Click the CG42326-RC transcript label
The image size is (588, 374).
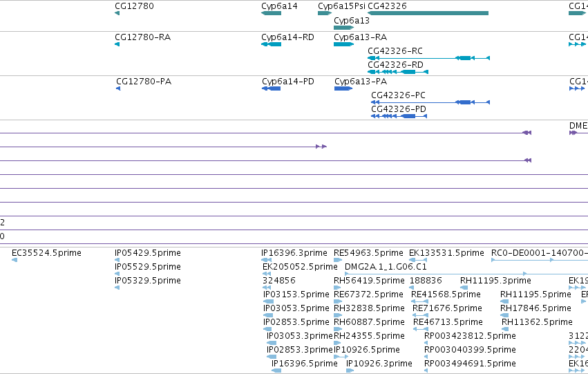(x=395, y=51)
